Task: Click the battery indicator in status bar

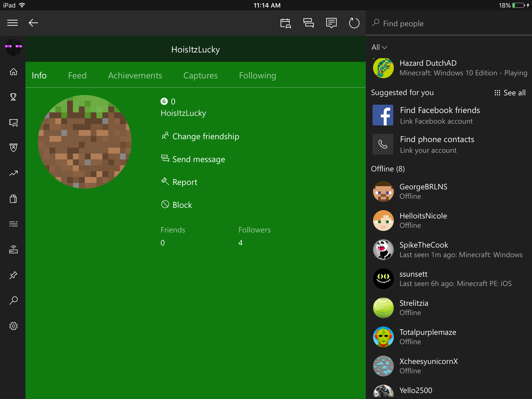Action: pyautogui.click(x=518, y=5)
